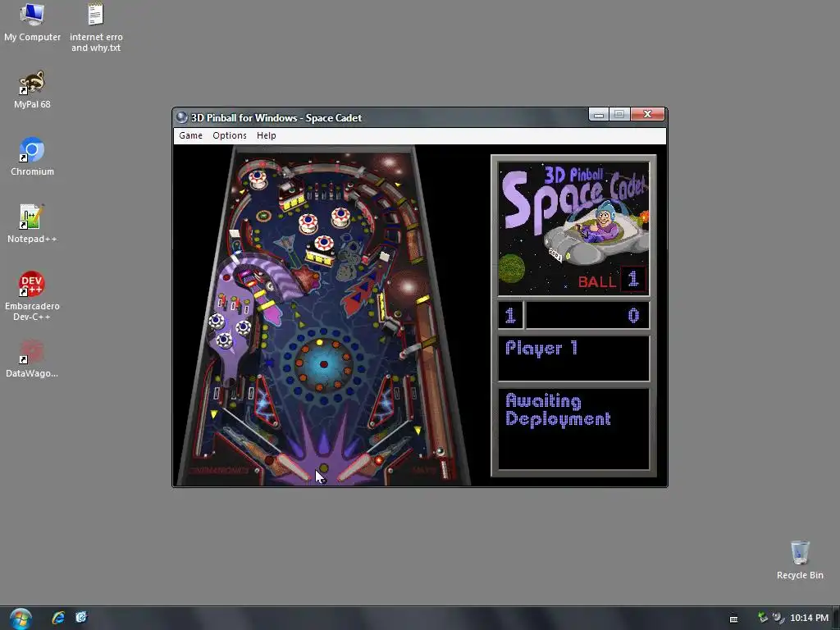Select the Notepad++ desktop shortcut
Screen dimensions: 840x630
coord(32,224)
